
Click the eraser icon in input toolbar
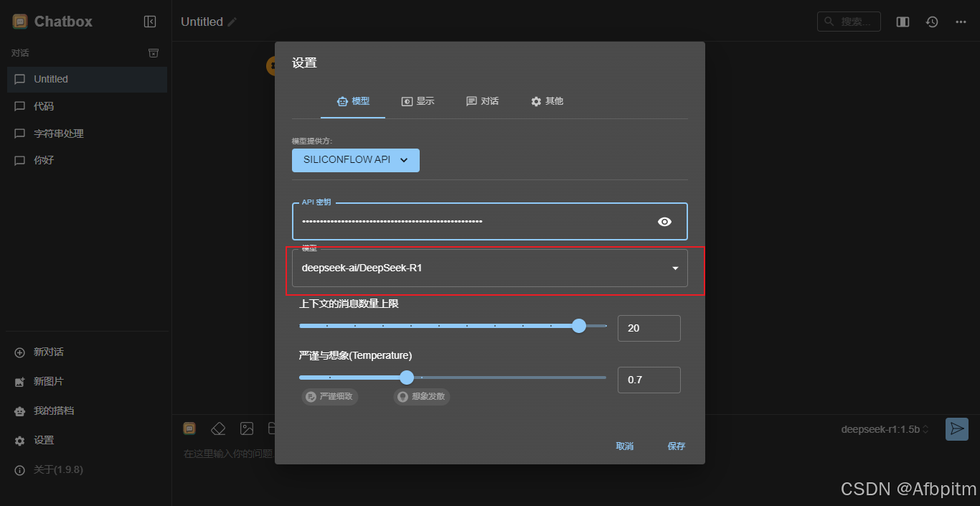click(218, 428)
